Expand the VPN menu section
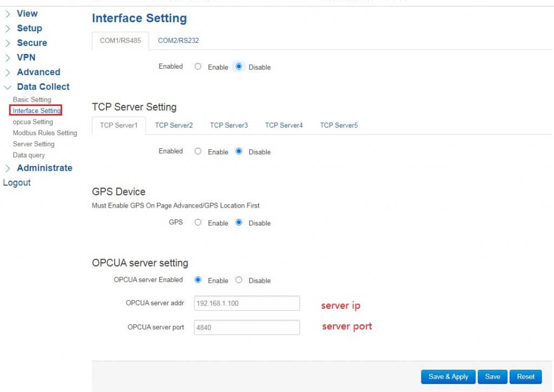Screen dimensions: 554x392 [x=27, y=57]
